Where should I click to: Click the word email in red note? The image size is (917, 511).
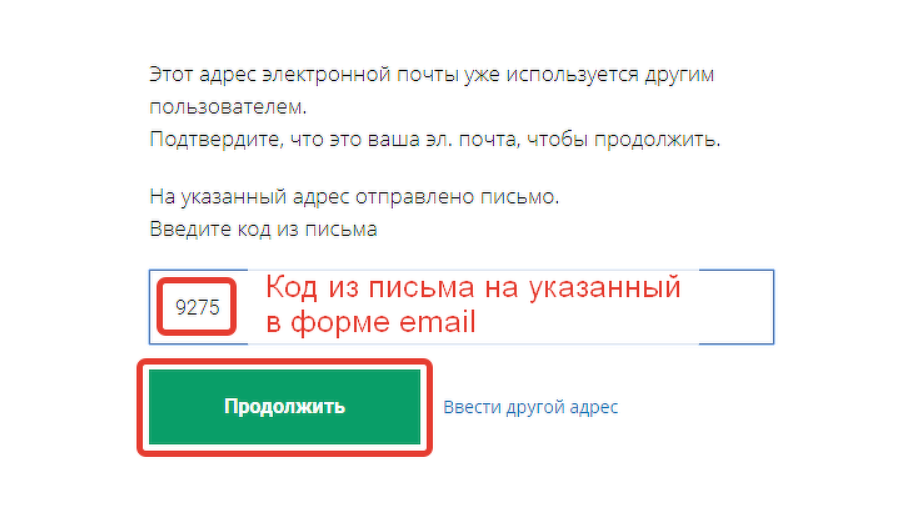point(437,321)
